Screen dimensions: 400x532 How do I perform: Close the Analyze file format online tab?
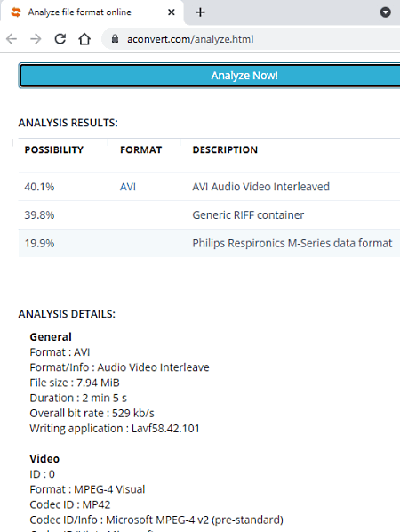coord(172,12)
